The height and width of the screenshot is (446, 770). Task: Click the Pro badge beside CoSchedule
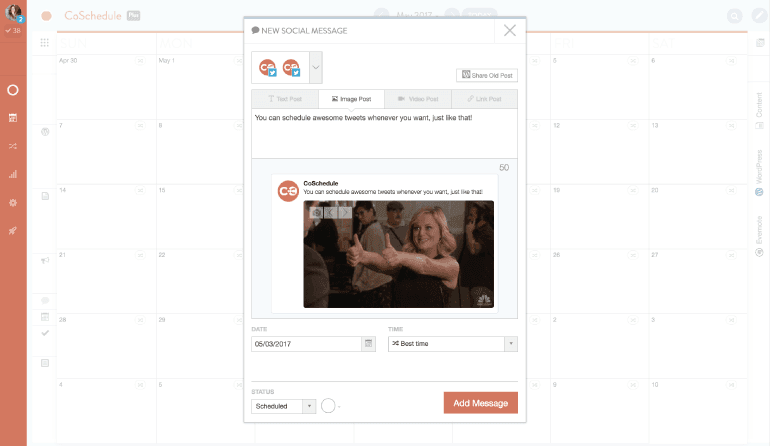[133, 16]
